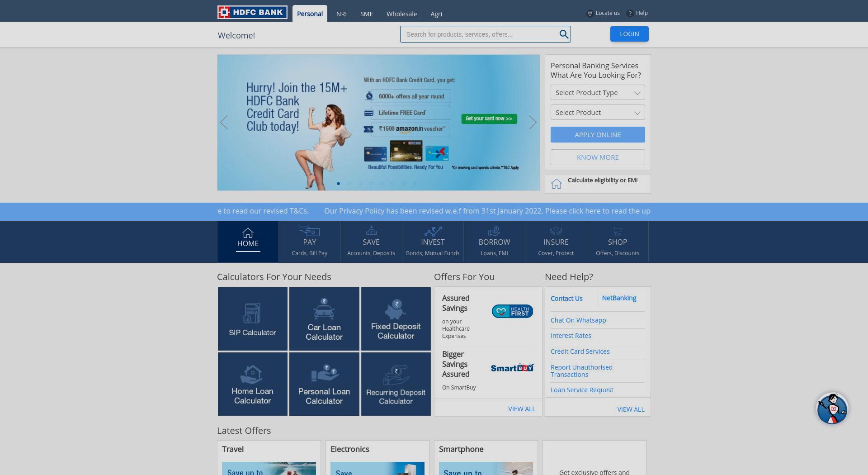Select the first carousel dot
The image size is (868, 475).
click(x=338, y=184)
